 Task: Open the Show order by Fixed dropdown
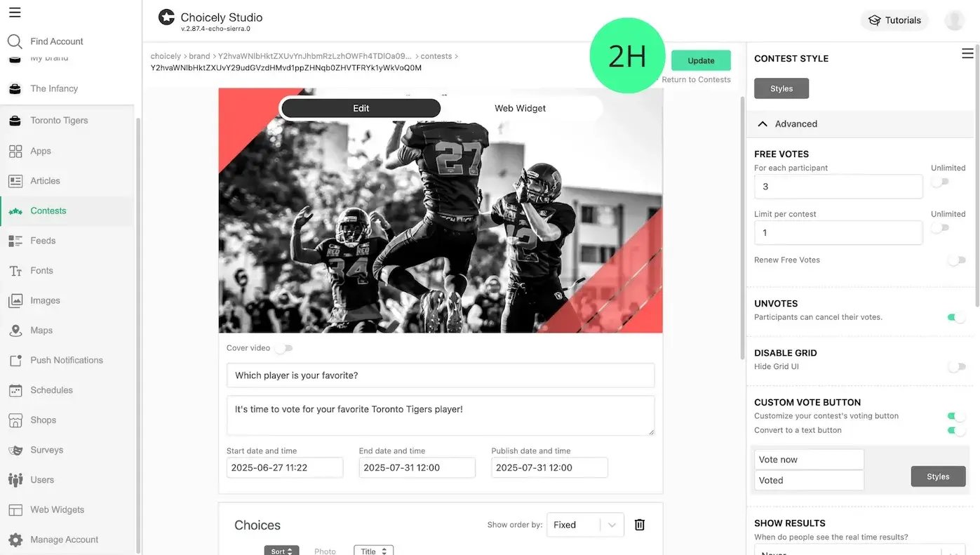click(585, 525)
